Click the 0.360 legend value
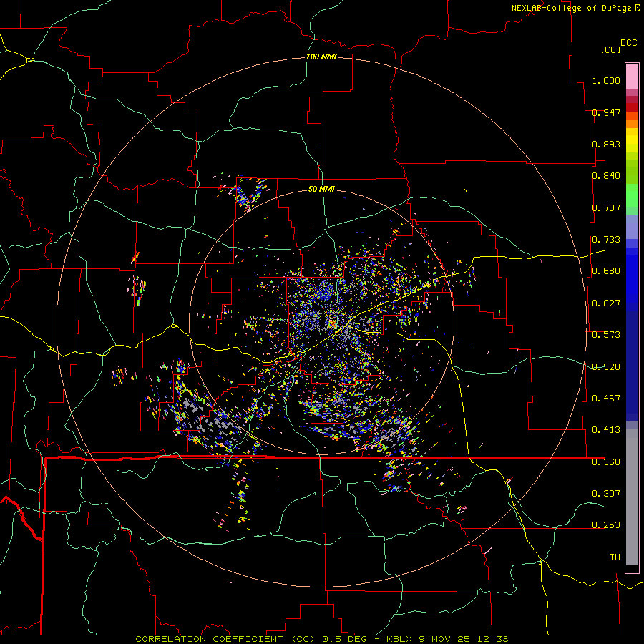The height and width of the screenshot is (644, 644). click(606, 462)
